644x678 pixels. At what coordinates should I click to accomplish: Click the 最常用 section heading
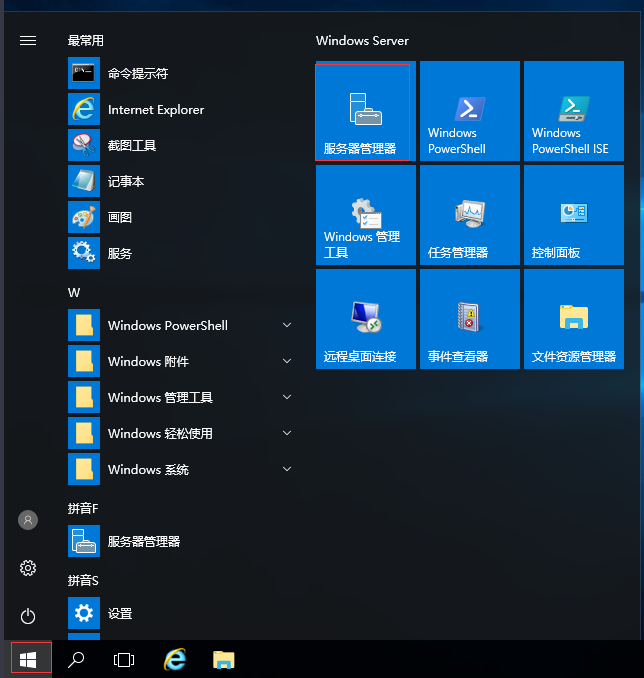(x=86, y=41)
